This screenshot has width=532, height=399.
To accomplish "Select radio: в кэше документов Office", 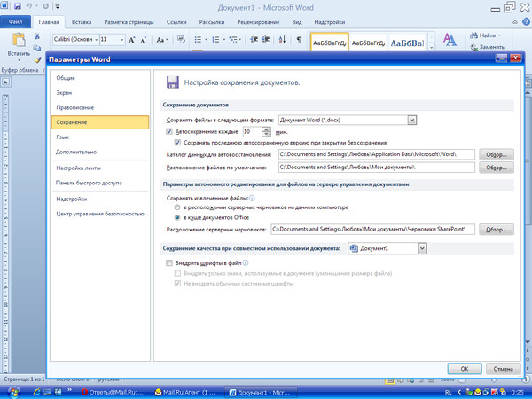I will point(177,217).
